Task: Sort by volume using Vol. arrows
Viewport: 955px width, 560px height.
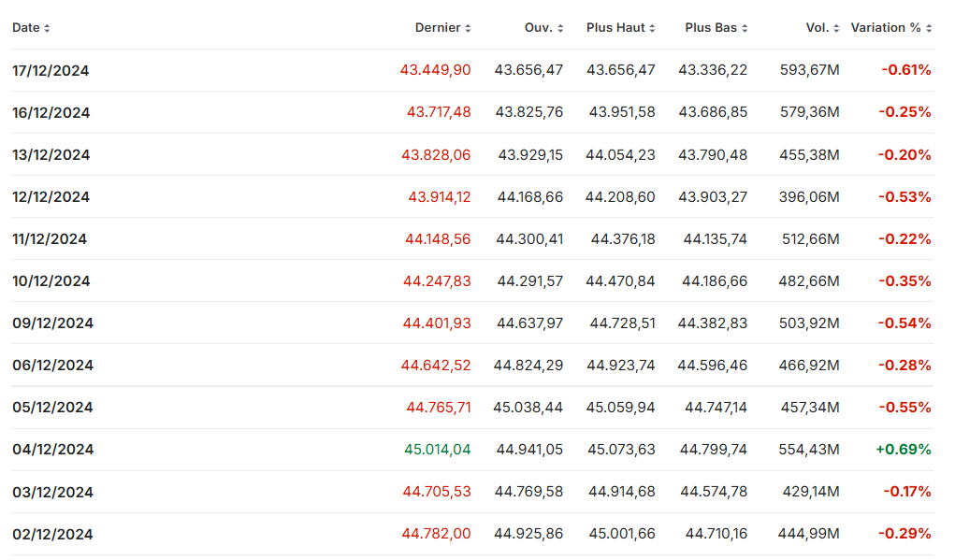Action: pyautogui.click(x=836, y=28)
